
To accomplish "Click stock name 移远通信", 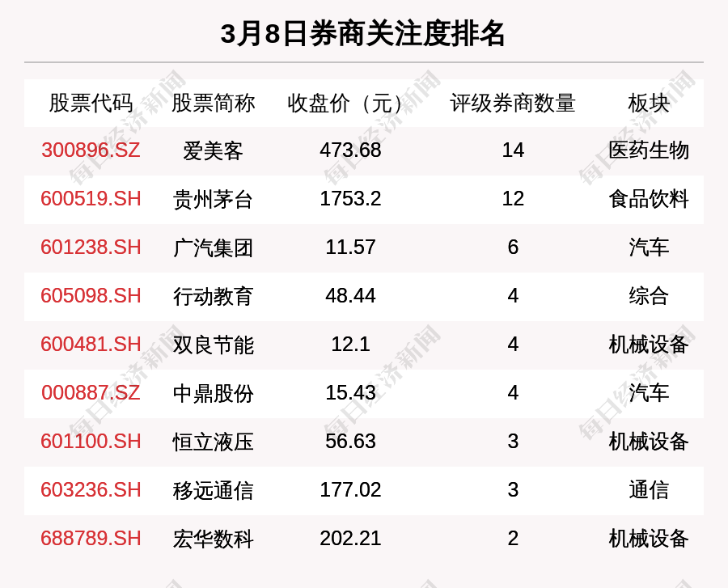I will pyautogui.click(x=213, y=491).
